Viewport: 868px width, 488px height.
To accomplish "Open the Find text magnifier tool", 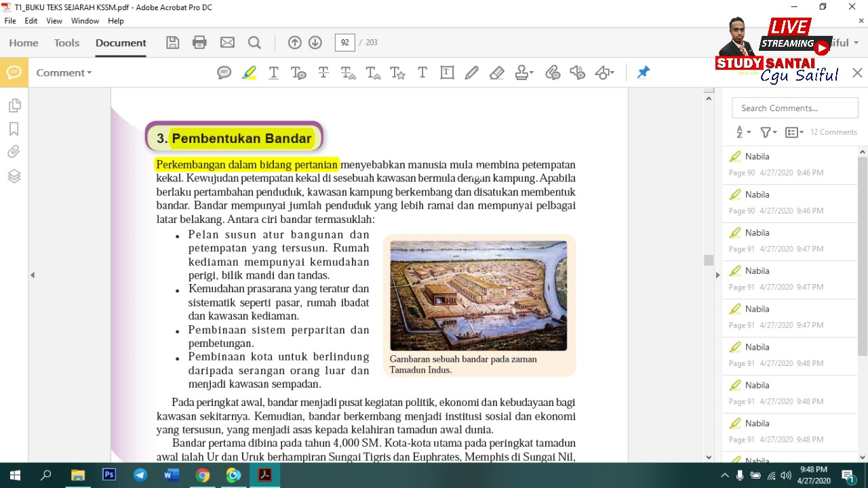I will (254, 43).
